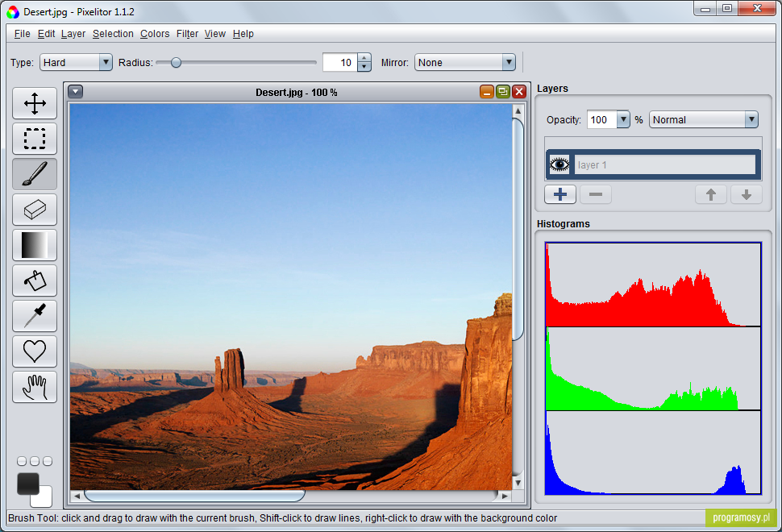Select the Gradient tool

pyautogui.click(x=35, y=245)
